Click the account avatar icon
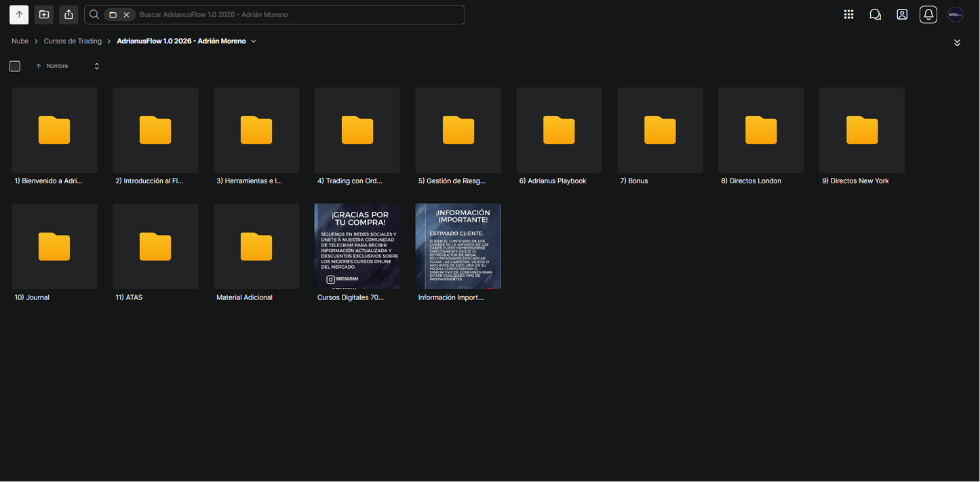The width and height of the screenshot is (980, 482). pos(956,14)
